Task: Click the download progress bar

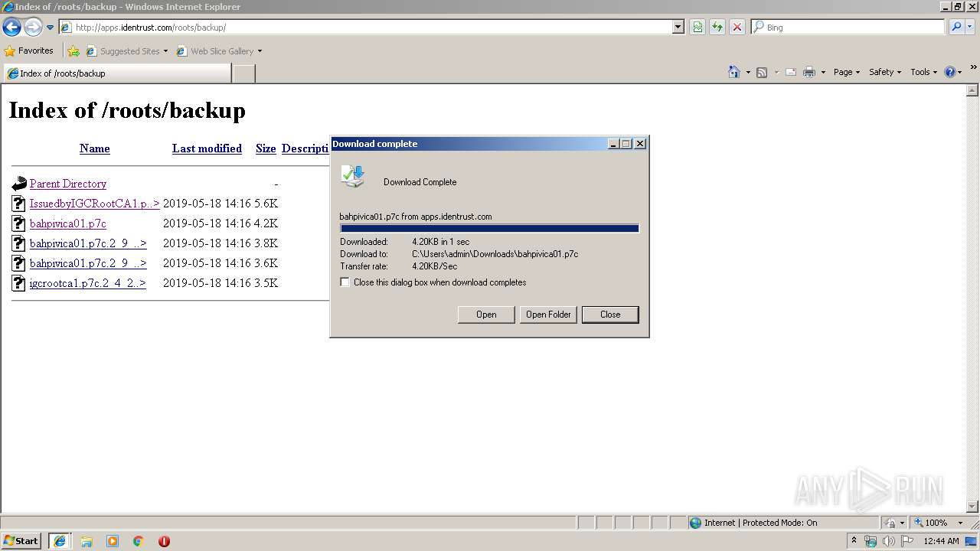Action: tap(489, 228)
